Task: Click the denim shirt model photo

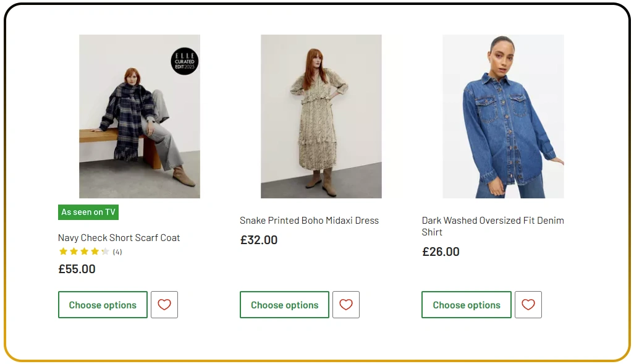Action: 502,116
